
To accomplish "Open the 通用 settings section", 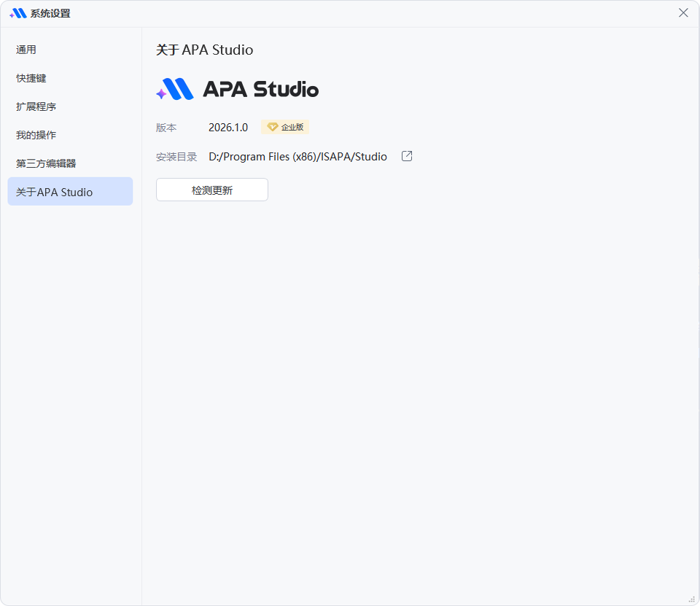I will tap(26, 50).
